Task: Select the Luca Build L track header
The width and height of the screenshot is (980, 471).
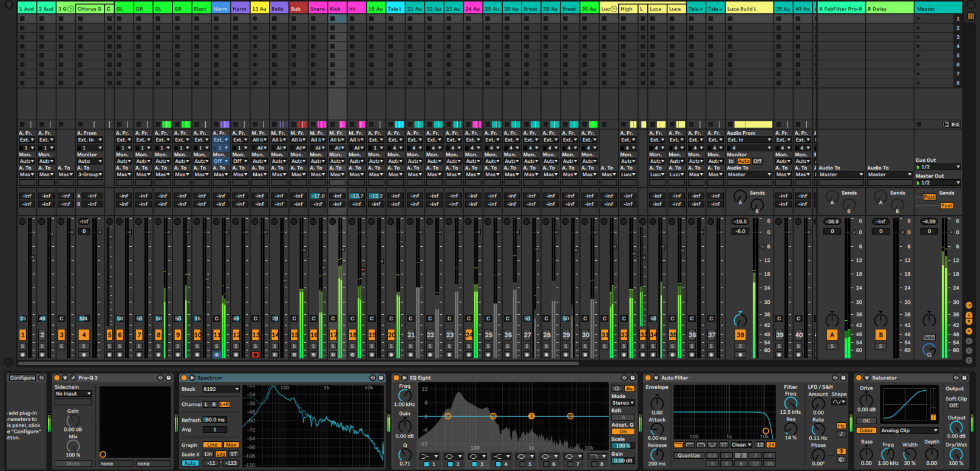Action: click(x=749, y=9)
